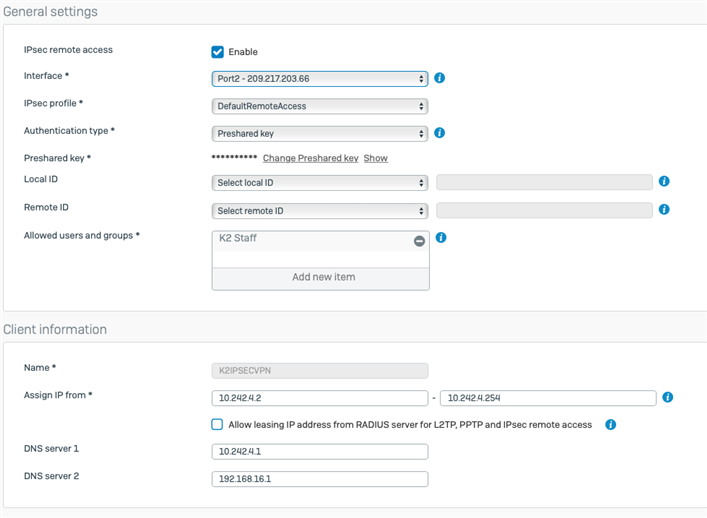Click info icon for Remote ID field

[x=664, y=209]
